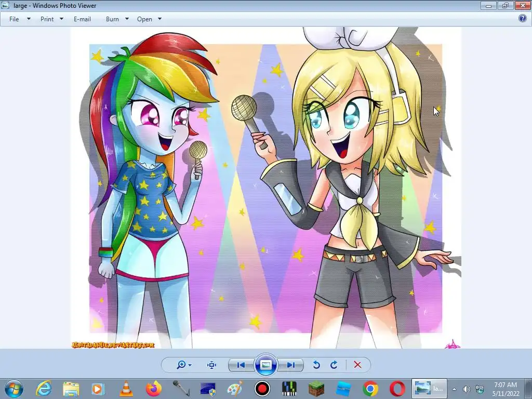Start the slide show

265,365
